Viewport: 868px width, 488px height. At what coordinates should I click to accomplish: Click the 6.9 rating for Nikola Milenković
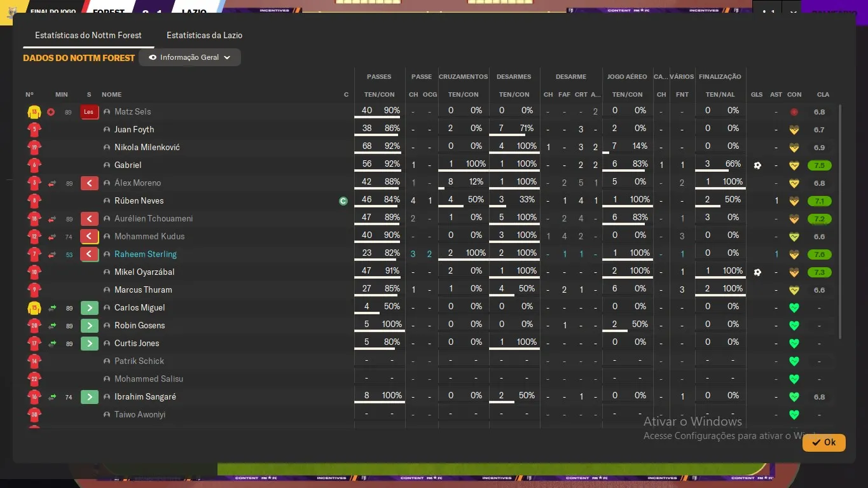(x=819, y=148)
